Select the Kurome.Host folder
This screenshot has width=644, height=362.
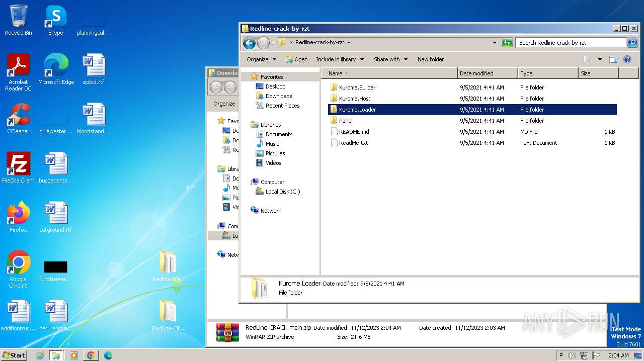click(x=472, y=99)
